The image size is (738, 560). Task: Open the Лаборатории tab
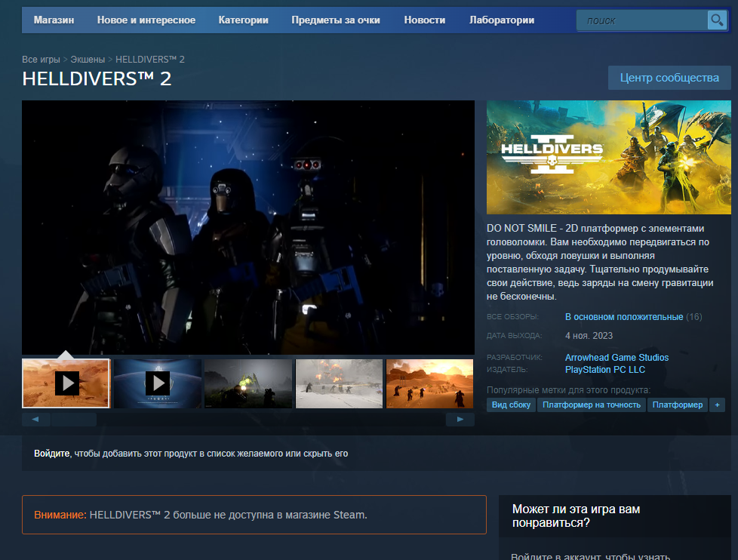pos(502,20)
